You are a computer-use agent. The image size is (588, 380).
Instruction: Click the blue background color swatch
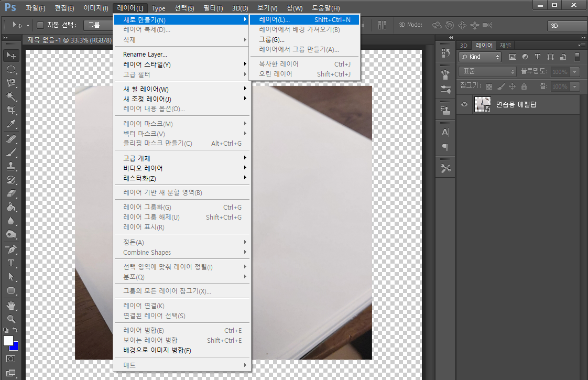click(16, 347)
